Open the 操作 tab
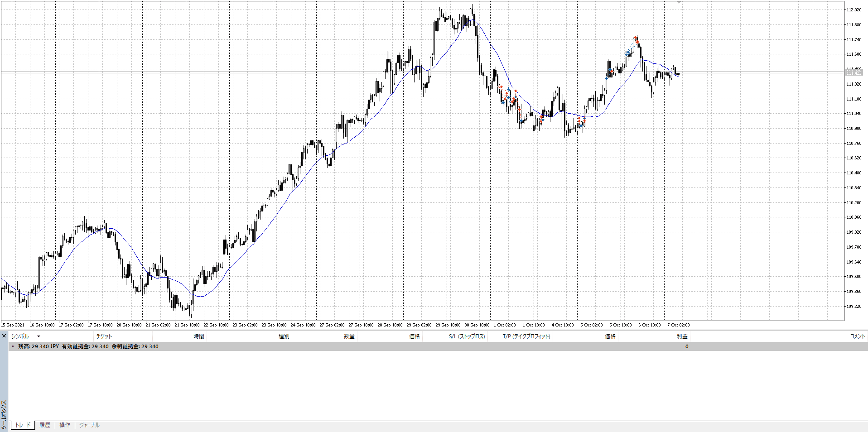The width and height of the screenshot is (868, 432). 65,425
